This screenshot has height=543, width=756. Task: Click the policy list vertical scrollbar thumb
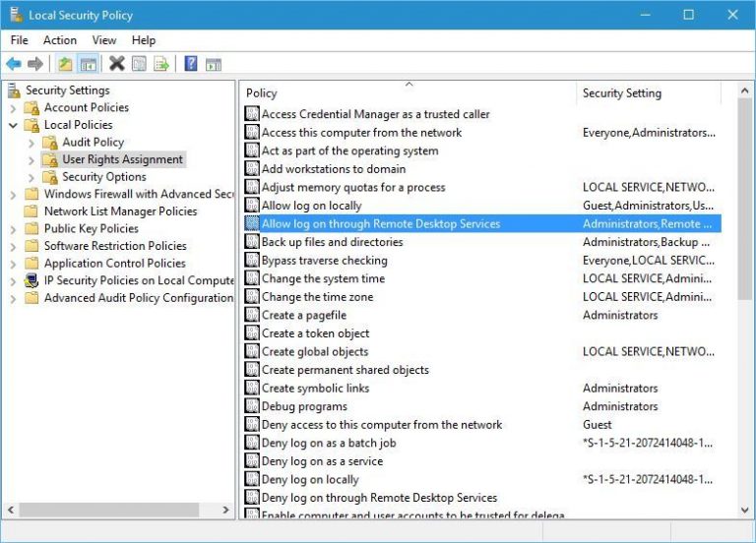[744, 200]
